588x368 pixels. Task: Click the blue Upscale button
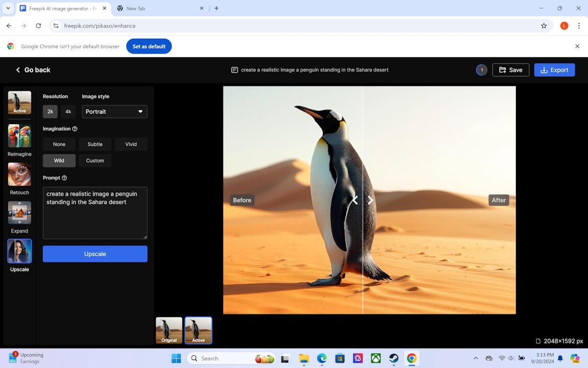tap(95, 254)
